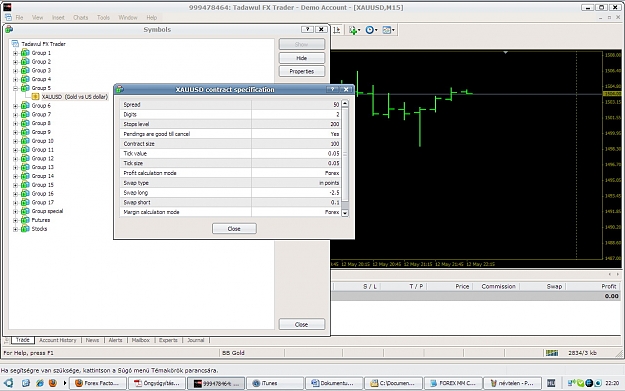Click the Close button at Symbols bottom
This screenshot has width=625, height=391.
[301, 324]
